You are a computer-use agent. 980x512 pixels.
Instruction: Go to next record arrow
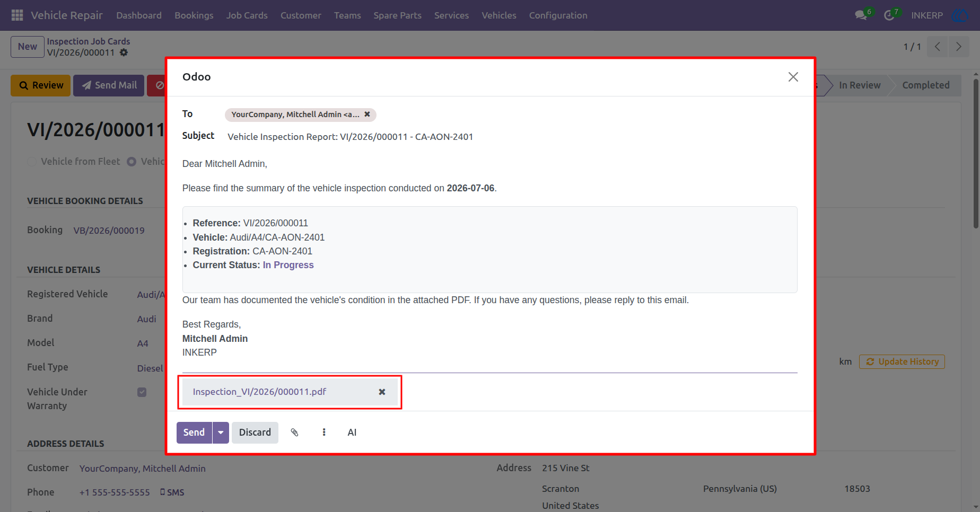click(x=959, y=47)
